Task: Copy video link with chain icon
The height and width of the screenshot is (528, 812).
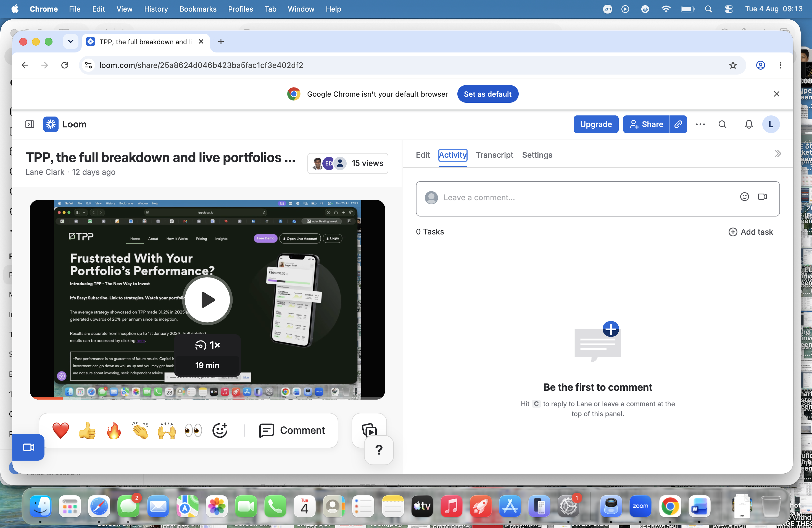Action: [678, 124]
